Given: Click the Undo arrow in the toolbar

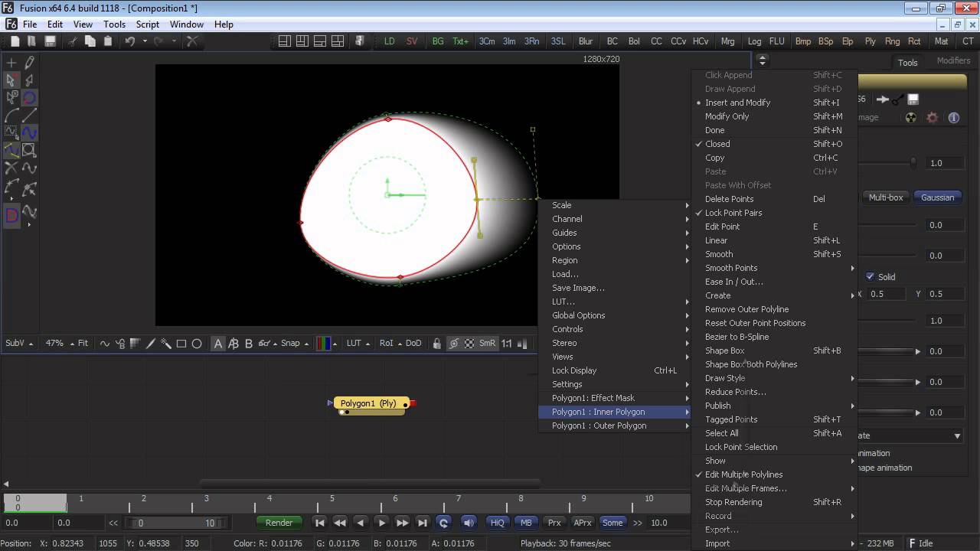Looking at the screenshot, I should 130,41.
